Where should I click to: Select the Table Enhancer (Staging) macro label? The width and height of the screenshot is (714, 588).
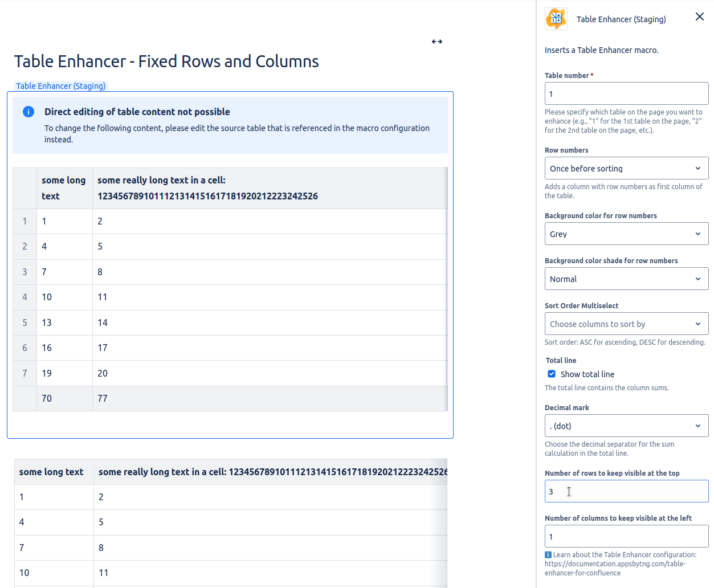point(60,86)
